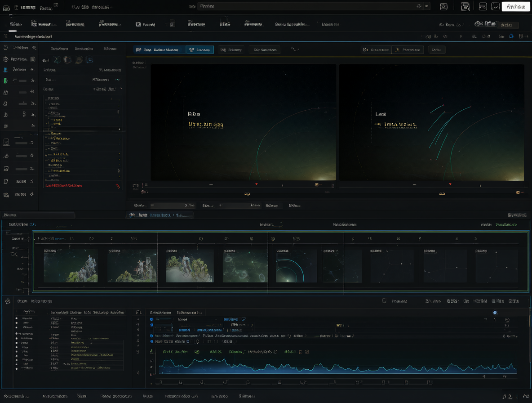Image resolution: width=532 pixels, height=403 pixels.
Task: Click the first title bar icon right of the search field
Action: pos(444,6)
